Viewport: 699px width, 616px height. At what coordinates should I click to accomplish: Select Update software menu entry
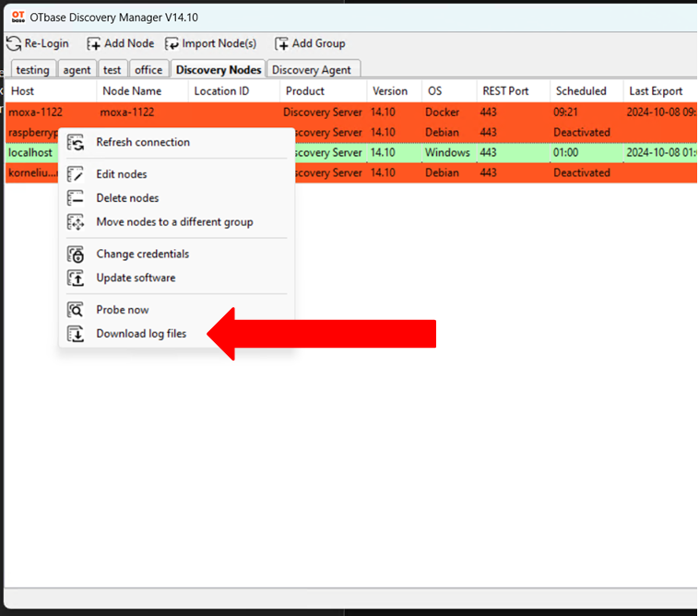click(176, 278)
